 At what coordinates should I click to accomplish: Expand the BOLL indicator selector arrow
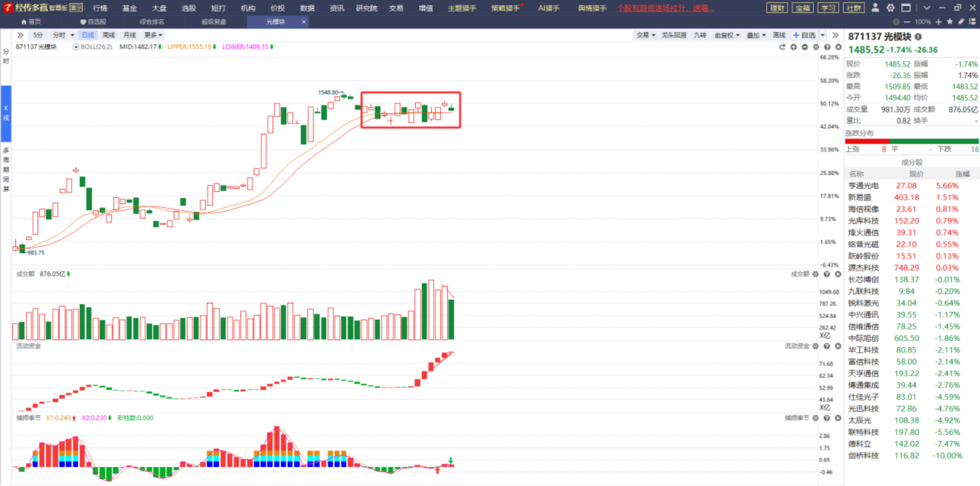point(76,47)
